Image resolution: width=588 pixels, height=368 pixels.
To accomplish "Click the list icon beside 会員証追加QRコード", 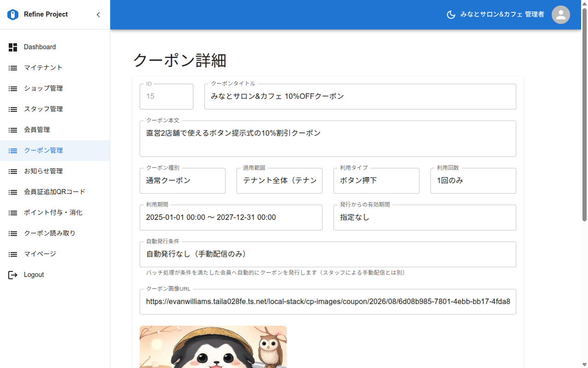I will pyautogui.click(x=13, y=192).
